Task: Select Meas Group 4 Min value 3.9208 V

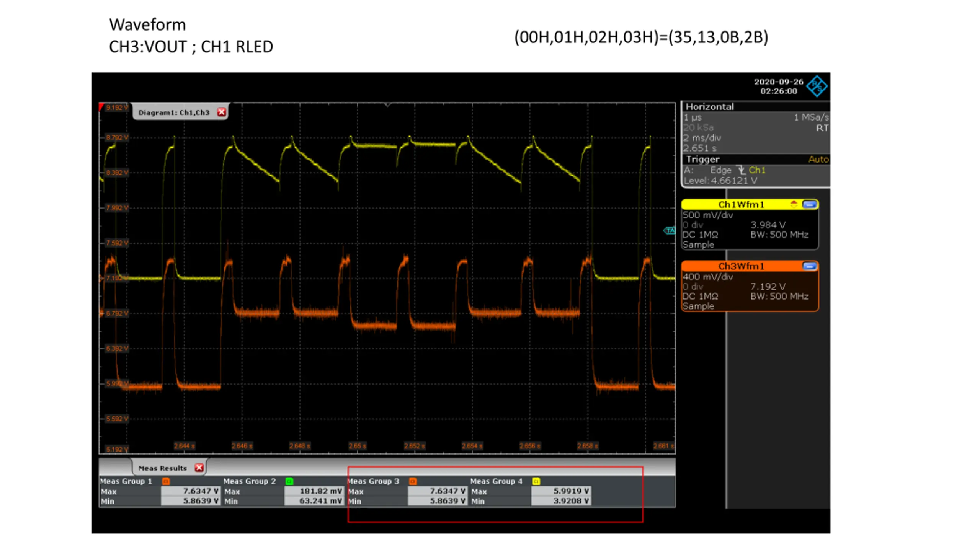Action: [561, 501]
